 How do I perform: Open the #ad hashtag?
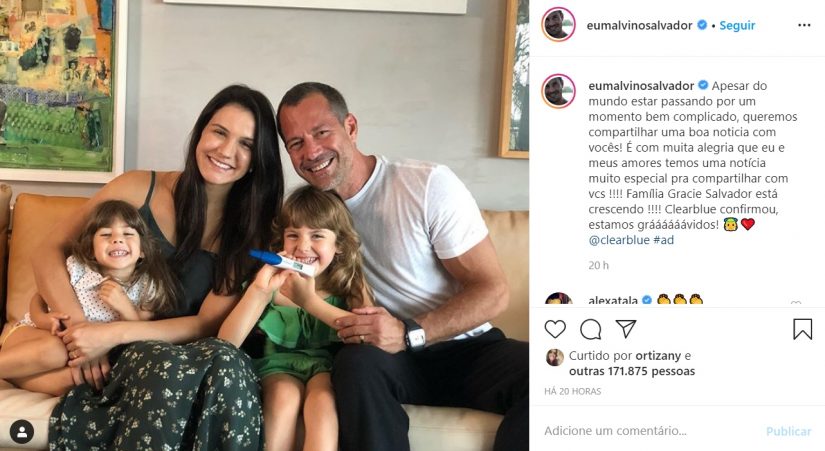point(663,240)
